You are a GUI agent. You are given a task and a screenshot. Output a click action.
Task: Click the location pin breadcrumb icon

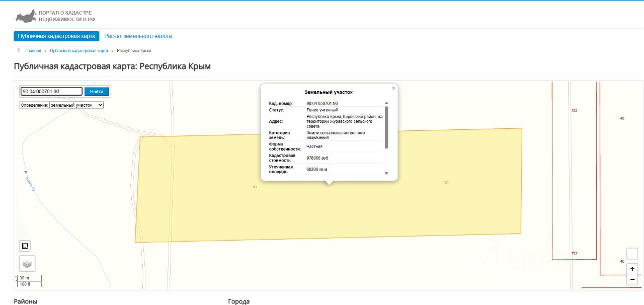tap(19, 50)
